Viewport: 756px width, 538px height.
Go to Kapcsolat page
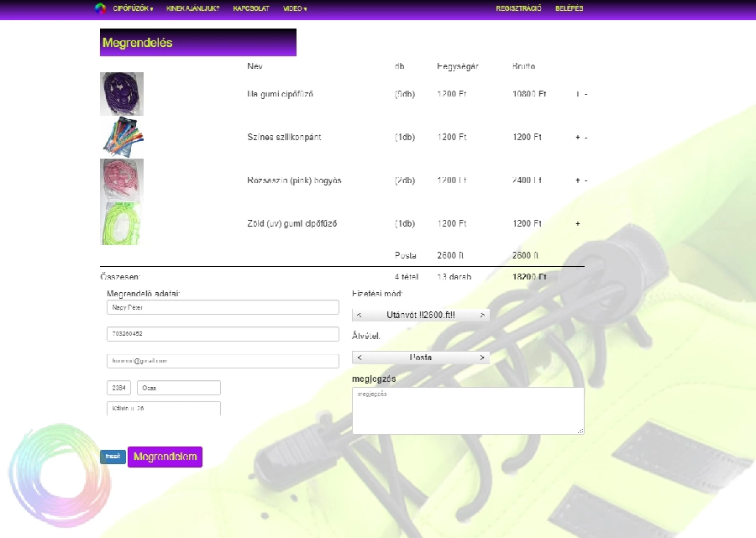[251, 8]
